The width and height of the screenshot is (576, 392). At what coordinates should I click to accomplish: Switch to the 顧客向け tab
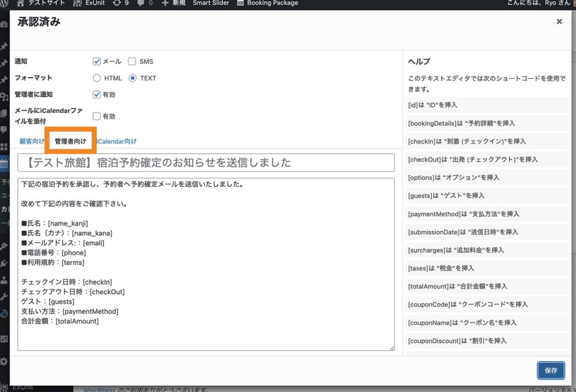coord(31,141)
